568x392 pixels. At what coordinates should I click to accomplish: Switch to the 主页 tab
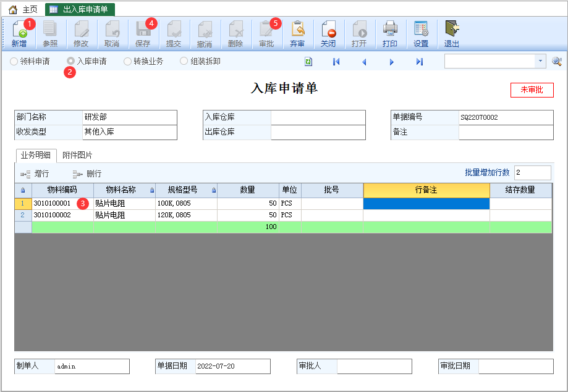[x=23, y=9]
